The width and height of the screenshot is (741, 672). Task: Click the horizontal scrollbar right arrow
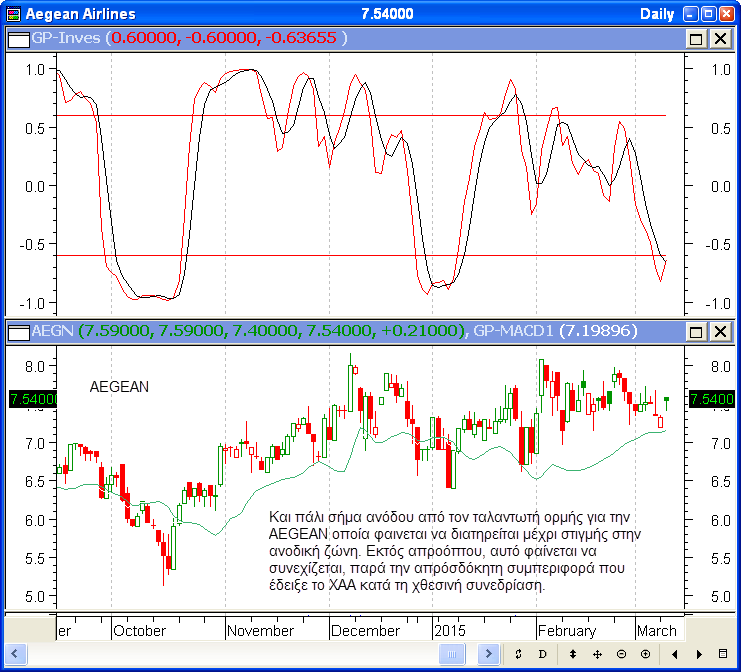[x=488, y=654]
